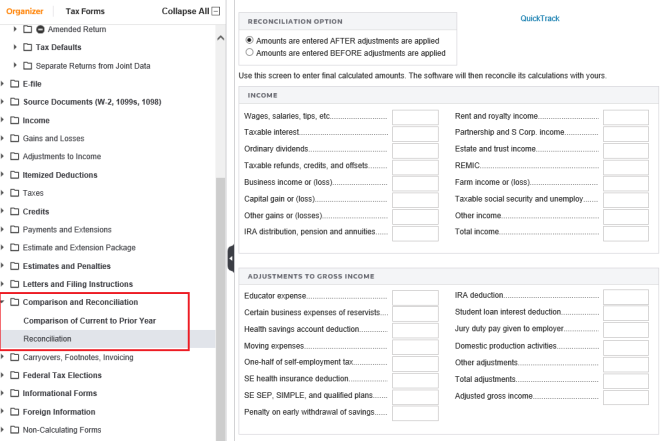The height and width of the screenshot is (441, 663).
Task: Expand the Tax Defaults tree node
Action: click(x=15, y=47)
